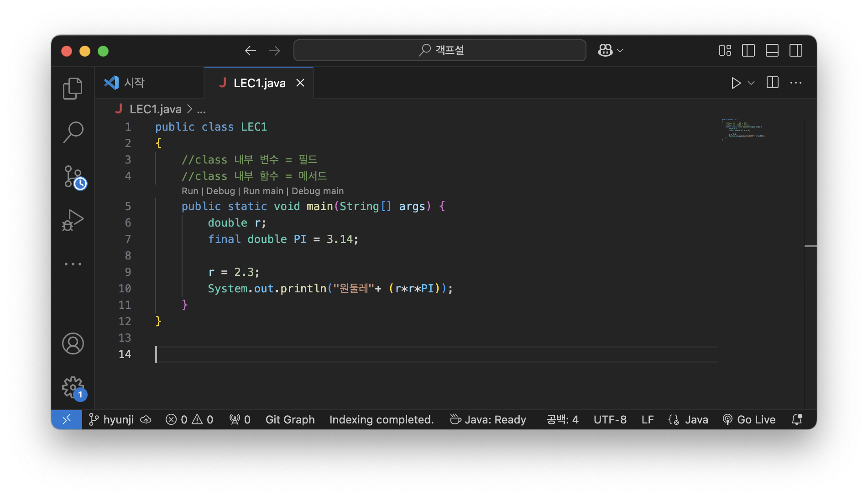This screenshot has width=868, height=497.
Task: Click the Run main code lens link
Action: point(263,190)
